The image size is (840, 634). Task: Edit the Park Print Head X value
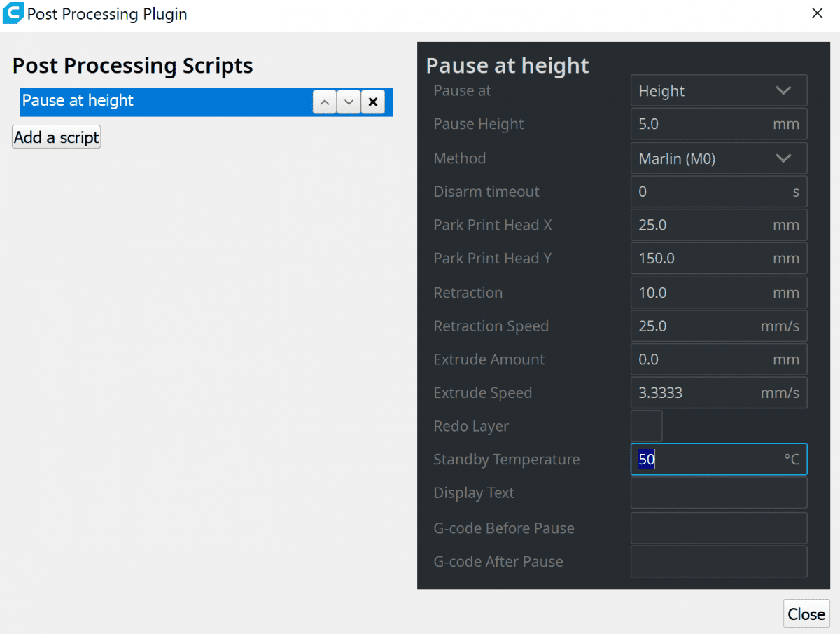click(700, 226)
